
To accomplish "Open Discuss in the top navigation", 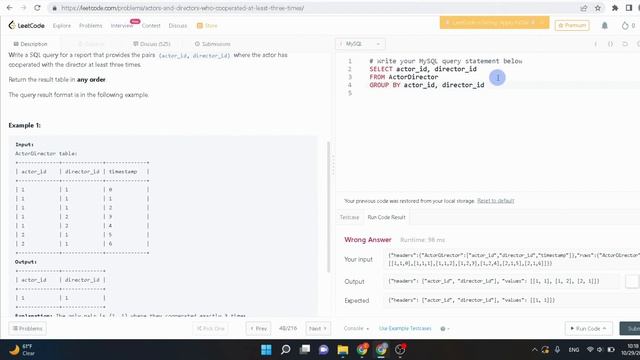I will tap(178, 25).
